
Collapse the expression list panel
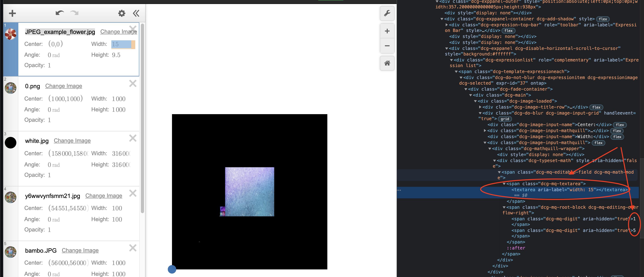(x=136, y=13)
